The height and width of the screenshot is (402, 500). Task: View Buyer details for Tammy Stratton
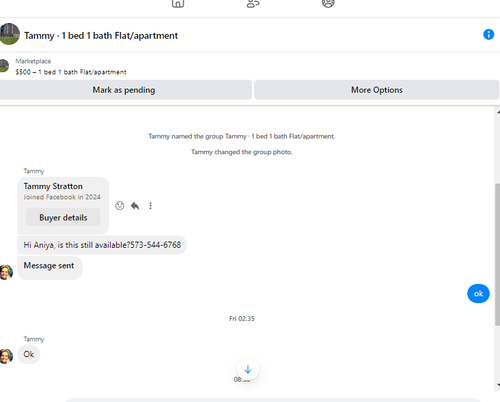coord(63,218)
